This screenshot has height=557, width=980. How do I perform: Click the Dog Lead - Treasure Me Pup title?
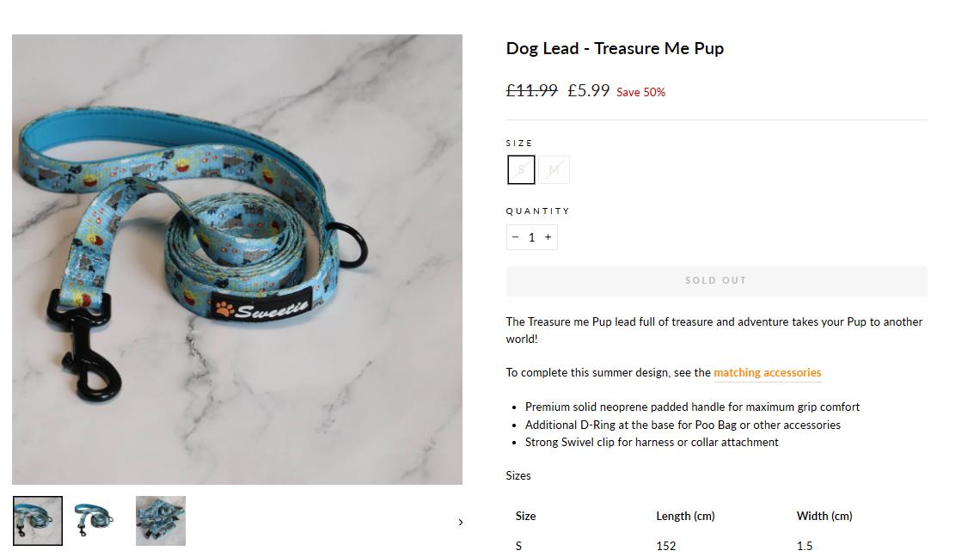coord(615,49)
